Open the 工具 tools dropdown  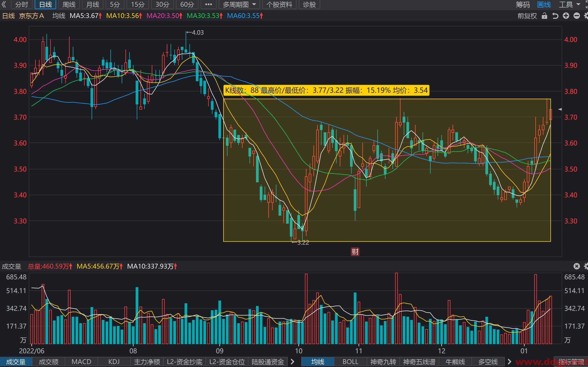[x=569, y=5]
